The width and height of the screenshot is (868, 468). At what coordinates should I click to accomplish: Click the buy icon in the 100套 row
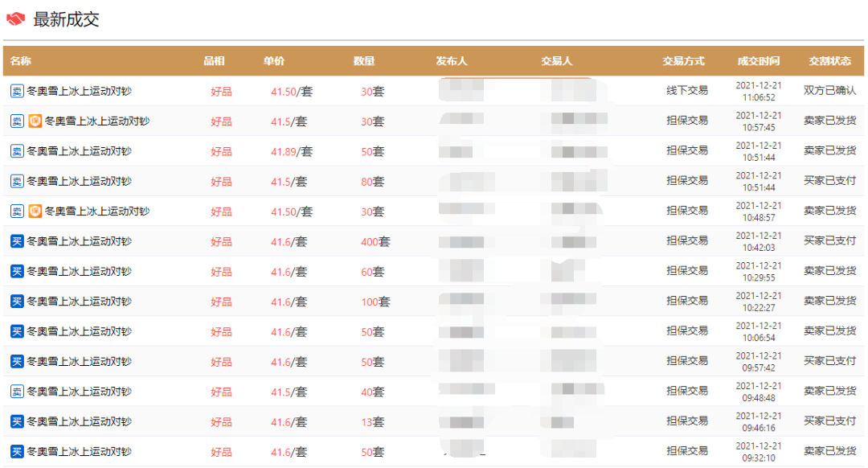(x=17, y=302)
